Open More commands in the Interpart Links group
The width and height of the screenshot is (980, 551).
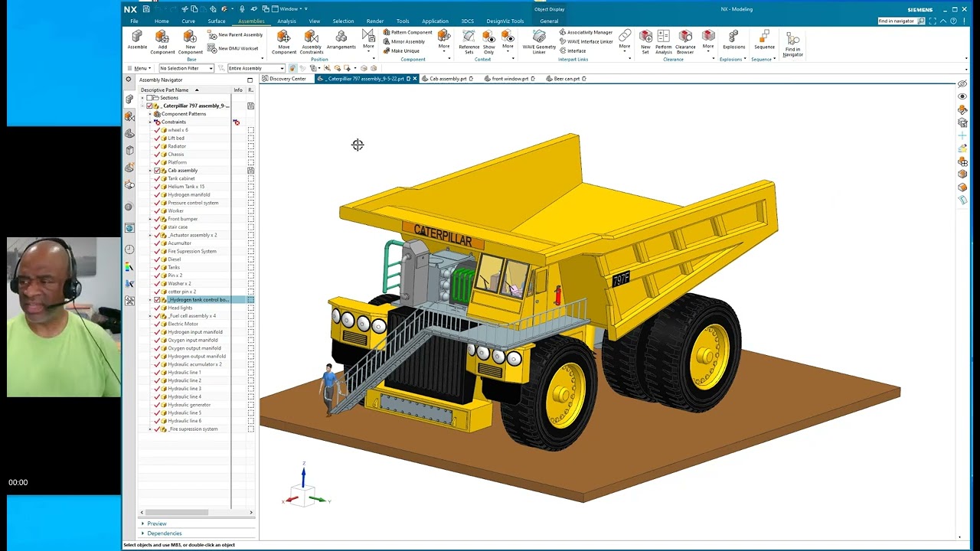[x=625, y=40]
